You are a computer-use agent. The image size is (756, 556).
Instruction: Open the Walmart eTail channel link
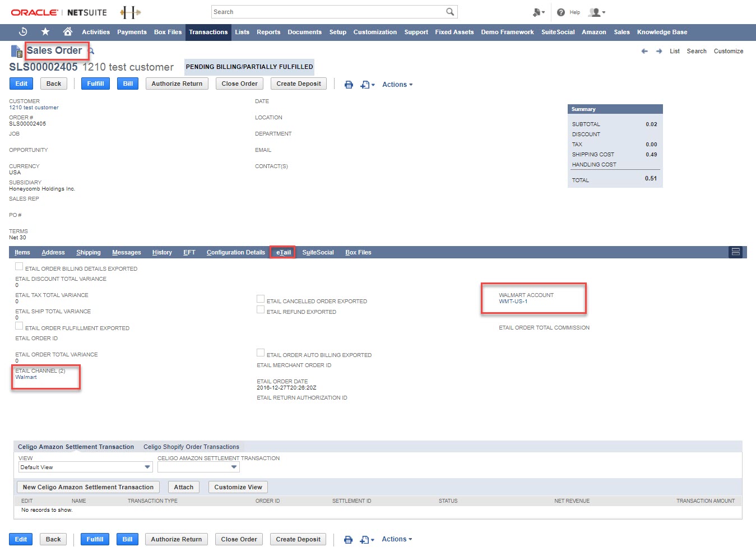pyautogui.click(x=26, y=377)
